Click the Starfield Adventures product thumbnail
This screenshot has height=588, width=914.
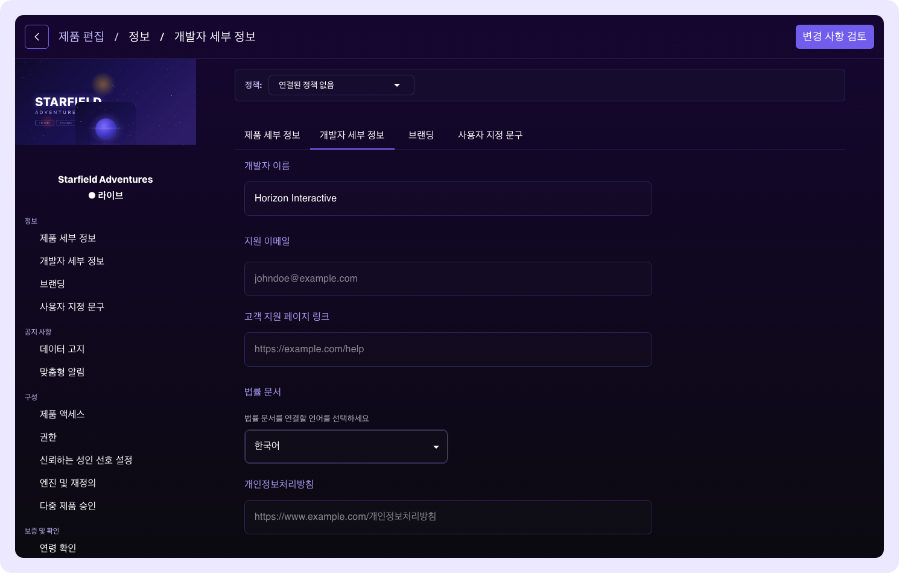point(106,102)
